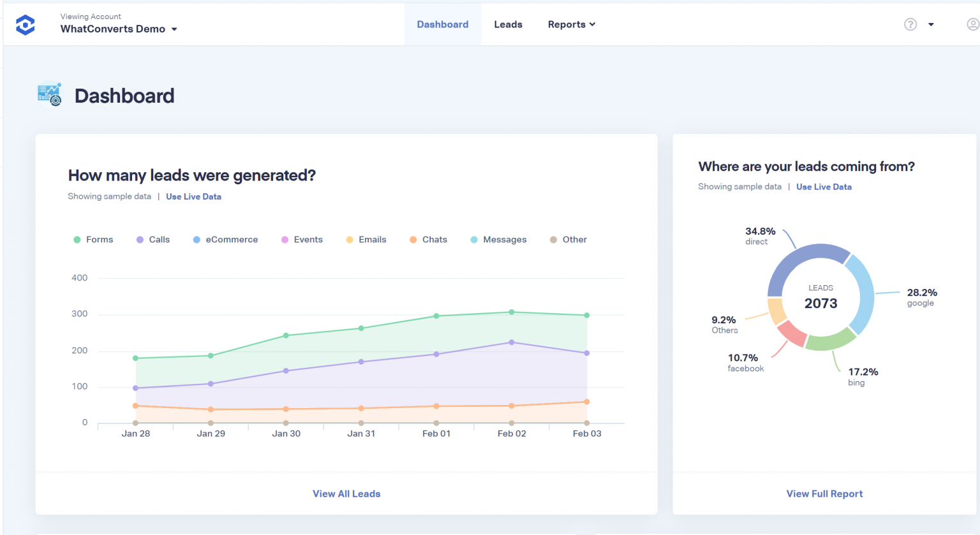
Task: Toggle the Calls series in the legend
Action: point(152,239)
